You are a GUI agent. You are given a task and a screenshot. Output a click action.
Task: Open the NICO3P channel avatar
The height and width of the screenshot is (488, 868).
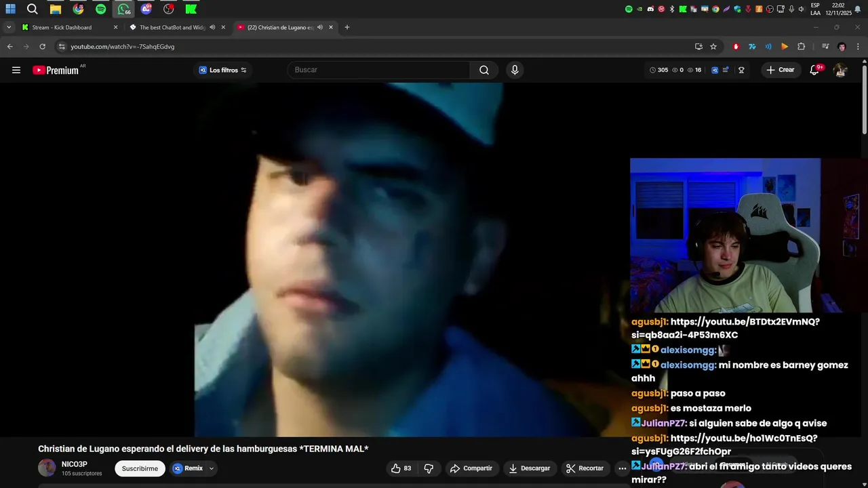(x=47, y=468)
